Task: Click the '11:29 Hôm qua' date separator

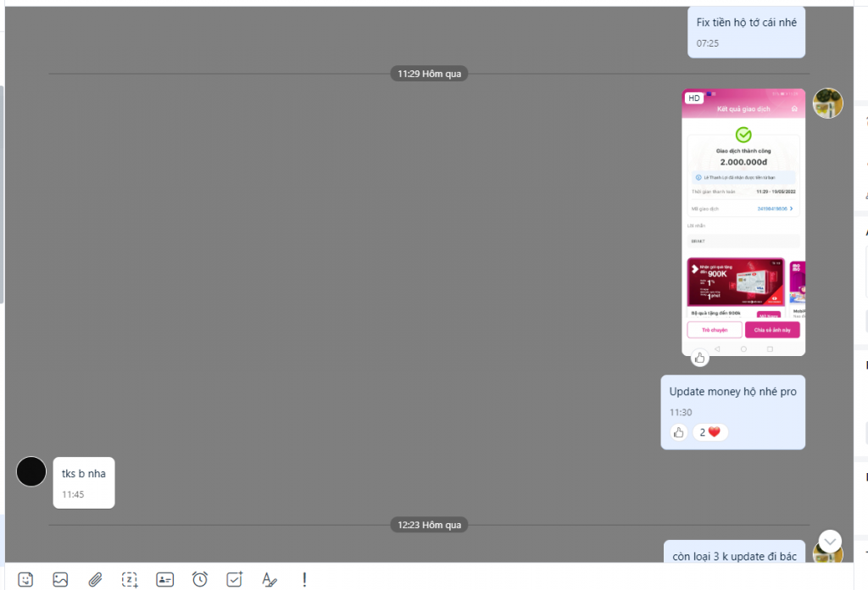Action: 429,74
